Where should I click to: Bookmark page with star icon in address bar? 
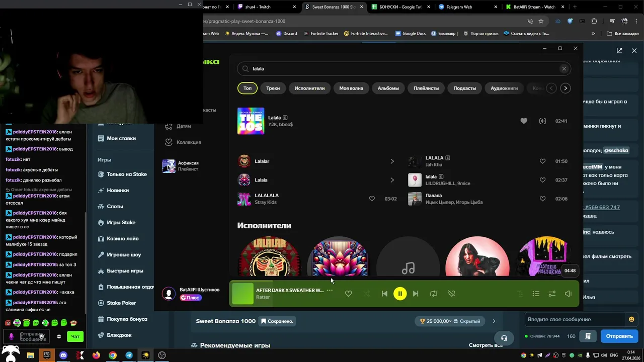541,21
